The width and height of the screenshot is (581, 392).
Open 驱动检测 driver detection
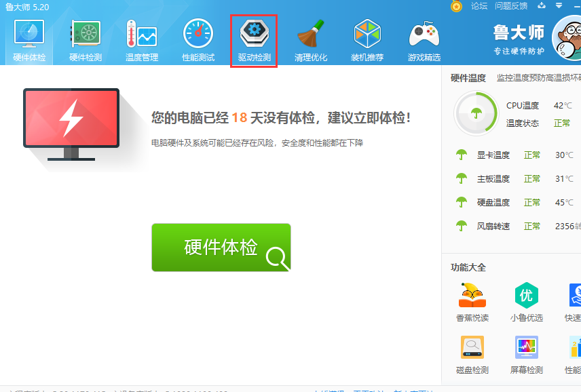click(255, 40)
